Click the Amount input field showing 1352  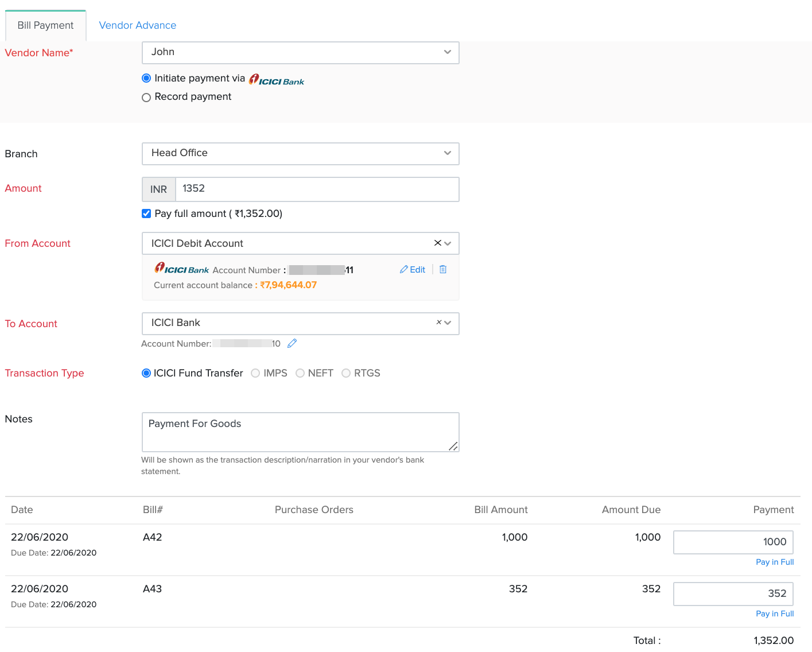[317, 189]
